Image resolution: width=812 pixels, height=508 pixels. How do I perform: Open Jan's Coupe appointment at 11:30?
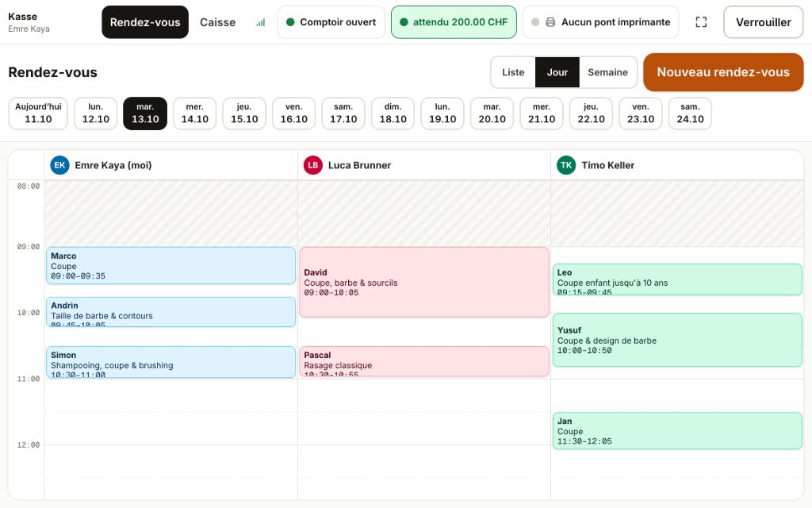pos(677,431)
